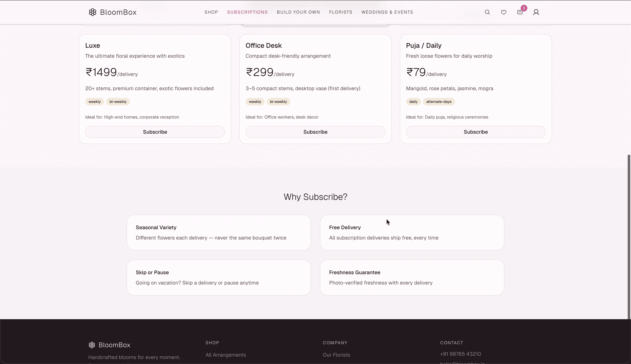Click the wishlist heart icon

click(504, 12)
